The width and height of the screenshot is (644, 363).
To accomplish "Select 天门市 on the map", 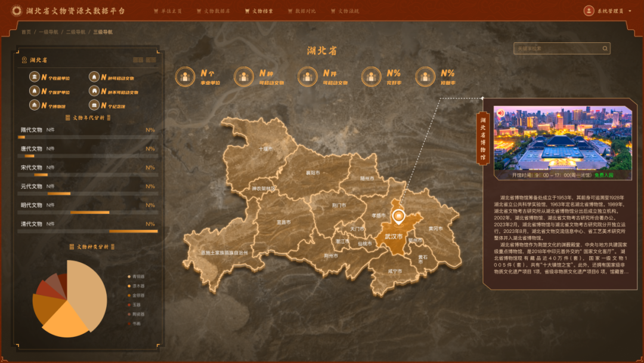I will click(357, 229).
